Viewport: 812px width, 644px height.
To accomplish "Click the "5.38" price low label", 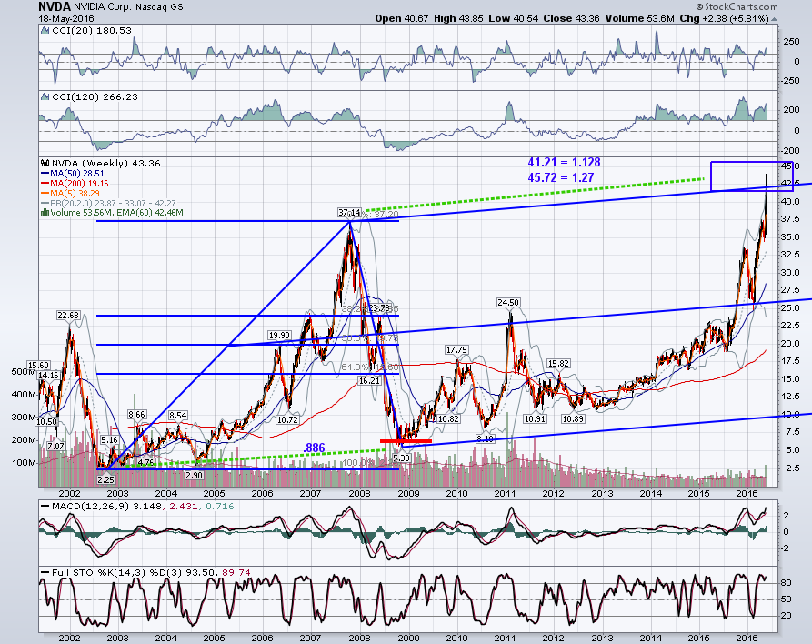I will [x=401, y=458].
